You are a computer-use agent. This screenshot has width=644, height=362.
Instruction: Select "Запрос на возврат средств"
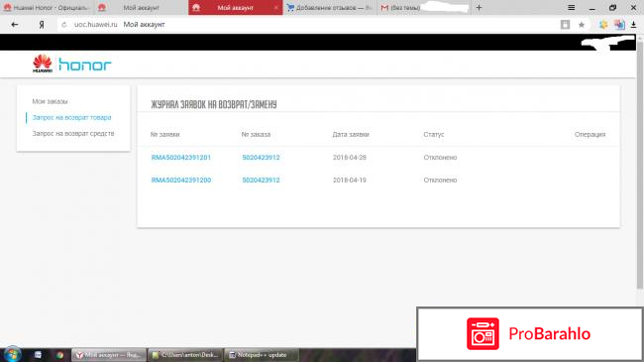pyautogui.click(x=73, y=133)
